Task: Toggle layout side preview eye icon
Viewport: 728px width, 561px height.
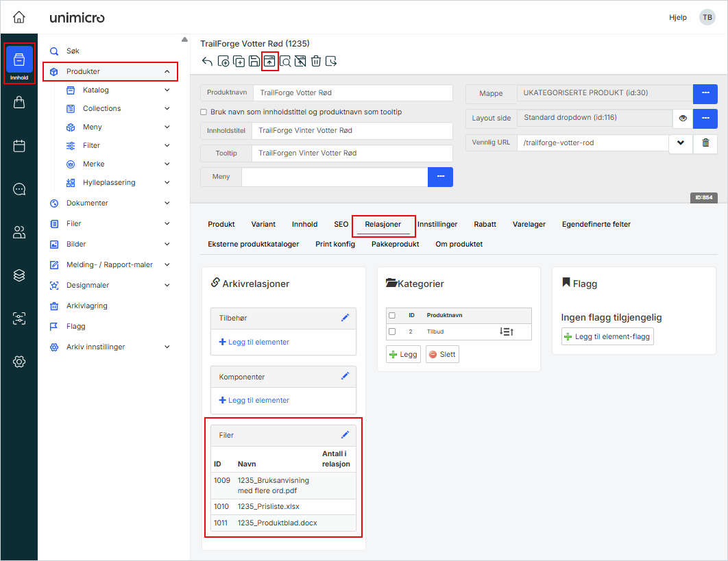Action: [683, 118]
